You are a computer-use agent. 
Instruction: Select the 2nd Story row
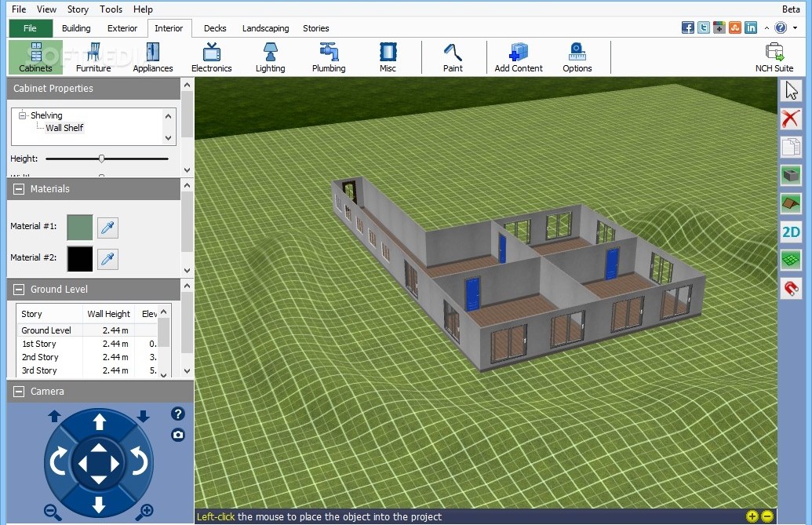[40, 357]
